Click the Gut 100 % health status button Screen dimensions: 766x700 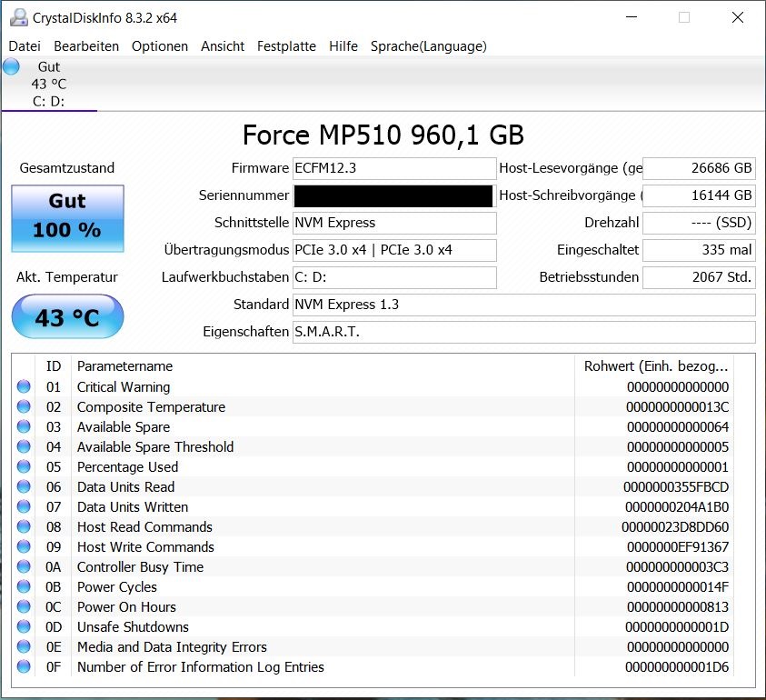[x=67, y=218]
